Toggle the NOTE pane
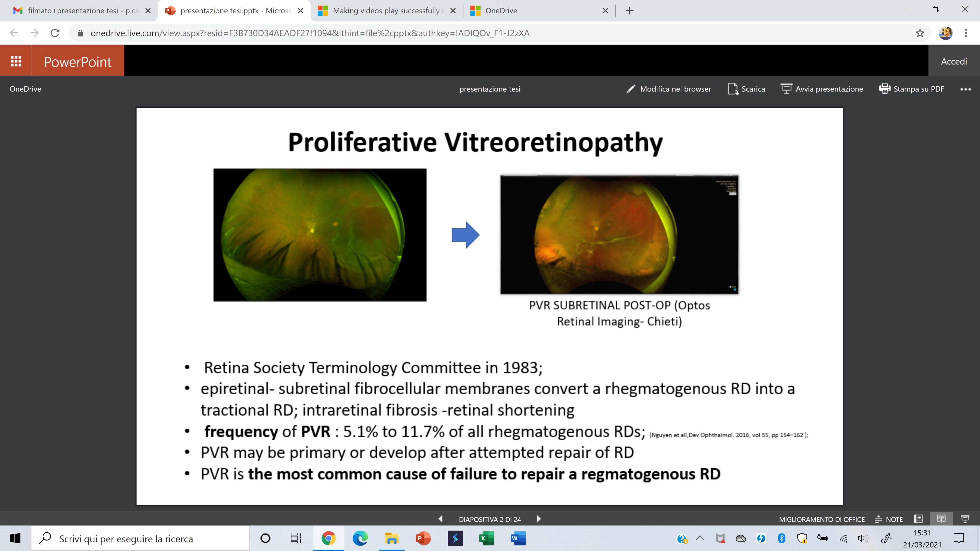This screenshot has width=980, height=551. (x=889, y=519)
